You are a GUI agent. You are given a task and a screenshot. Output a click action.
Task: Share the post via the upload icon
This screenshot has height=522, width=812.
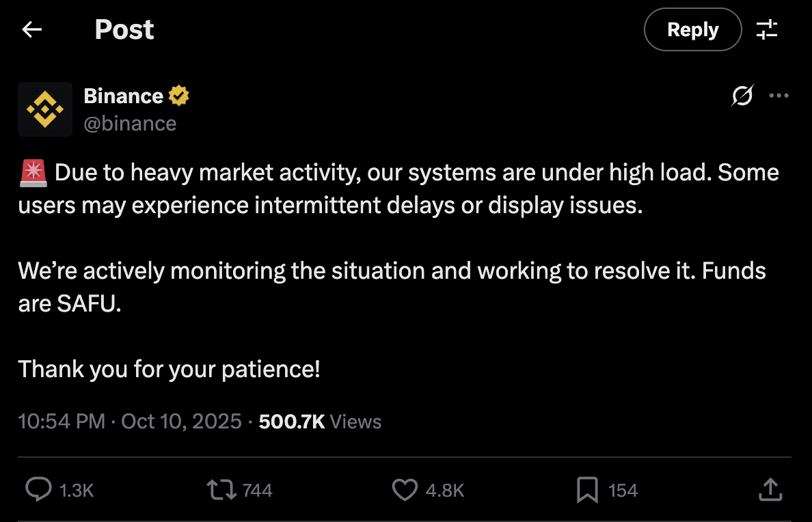click(x=770, y=489)
